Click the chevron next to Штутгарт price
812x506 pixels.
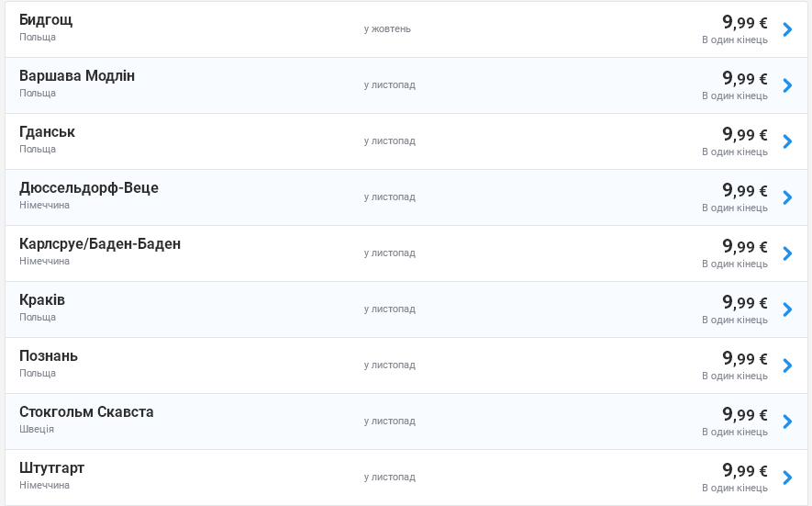tap(787, 478)
